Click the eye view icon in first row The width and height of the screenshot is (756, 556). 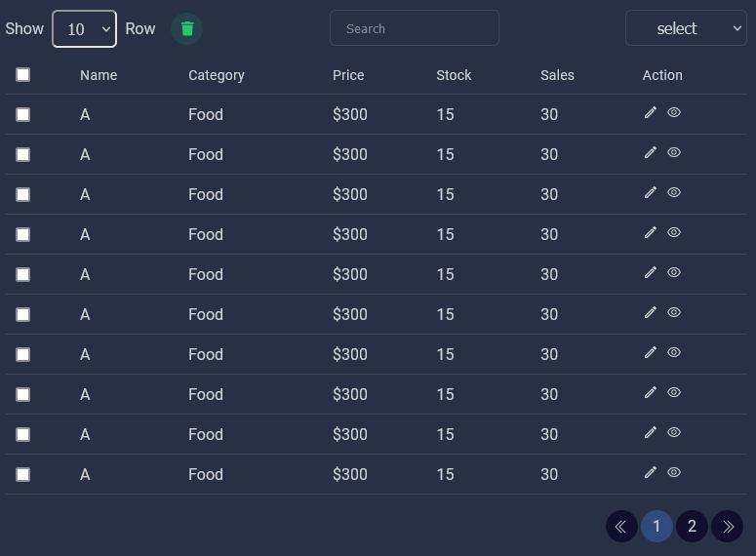tap(674, 112)
